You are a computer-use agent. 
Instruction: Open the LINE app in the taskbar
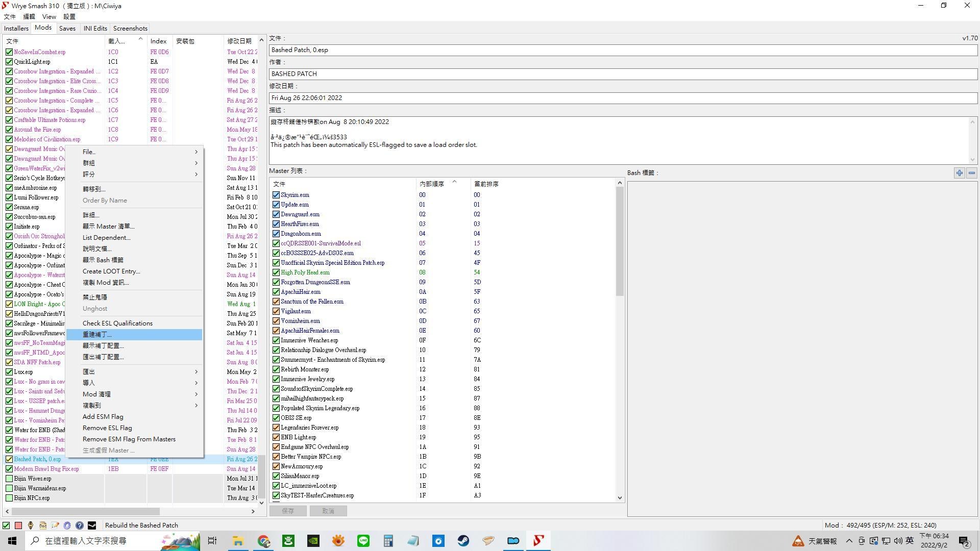point(363,541)
